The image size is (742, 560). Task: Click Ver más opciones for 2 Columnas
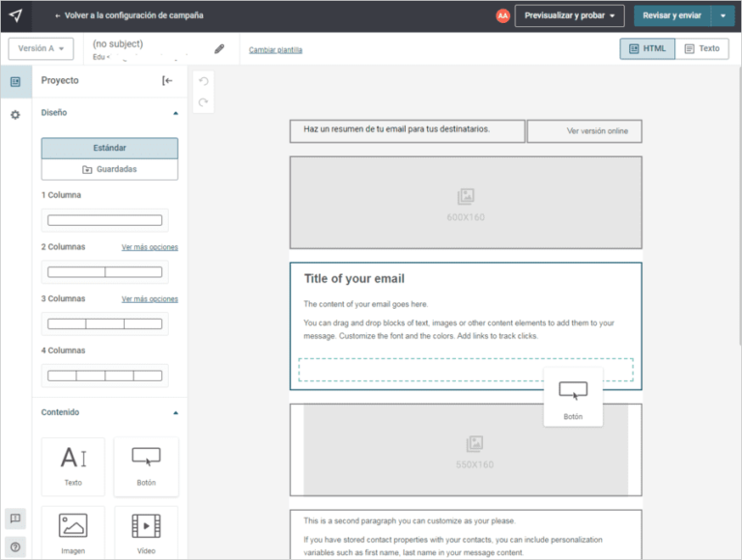[150, 247]
